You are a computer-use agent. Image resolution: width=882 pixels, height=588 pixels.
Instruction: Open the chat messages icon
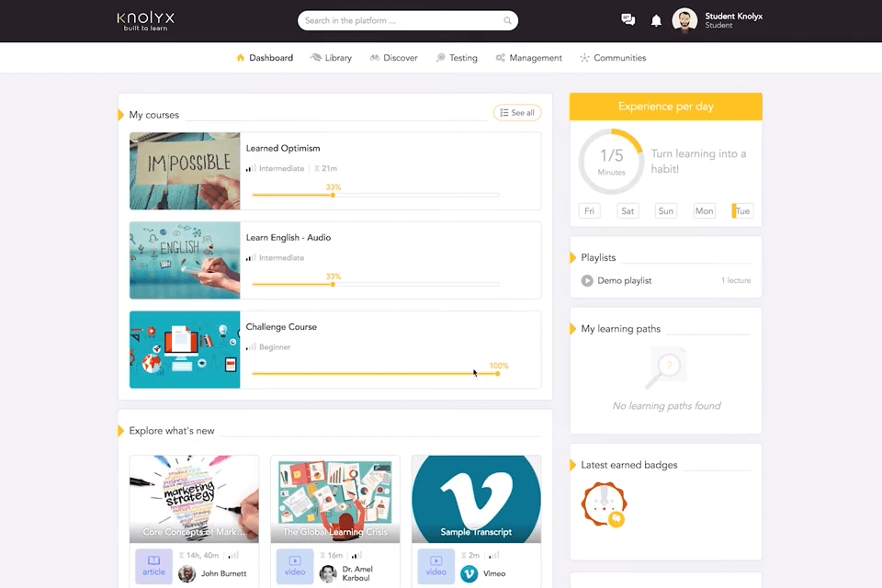pyautogui.click(x=628, y=20)
